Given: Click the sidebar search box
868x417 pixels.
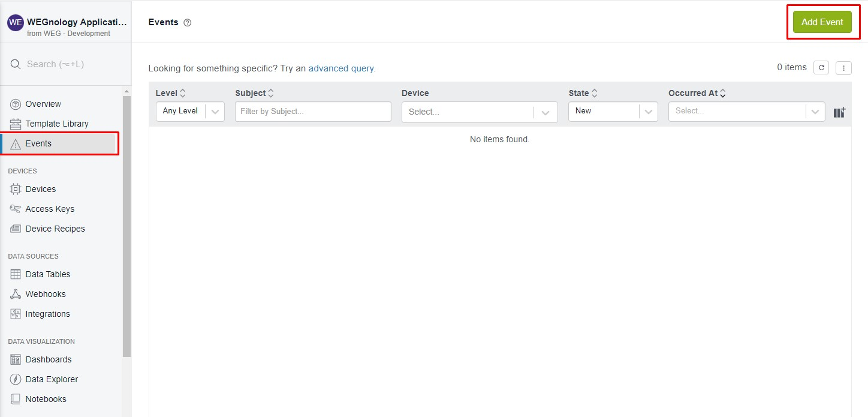Looking at the screenshot, I should (x=66, y=64).
